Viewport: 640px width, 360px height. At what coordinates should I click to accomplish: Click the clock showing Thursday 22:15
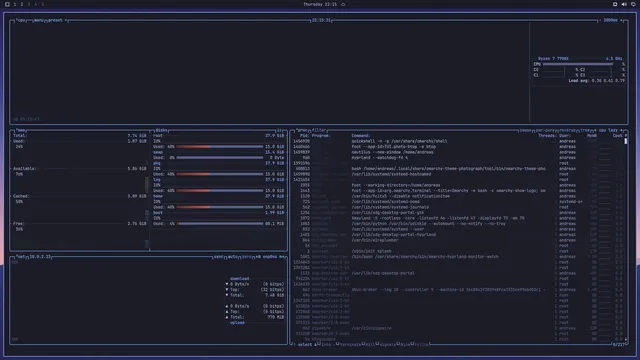[320, 4]
